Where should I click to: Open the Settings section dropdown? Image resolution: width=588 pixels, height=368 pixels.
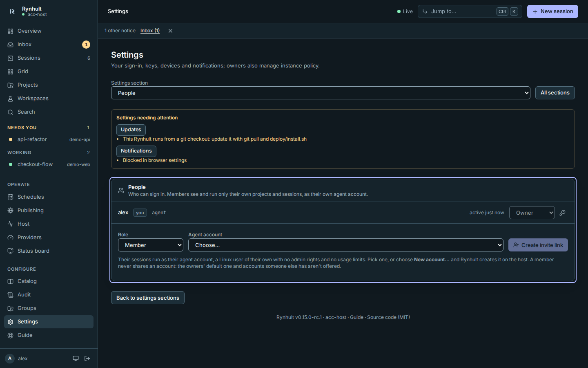[321, 93]
